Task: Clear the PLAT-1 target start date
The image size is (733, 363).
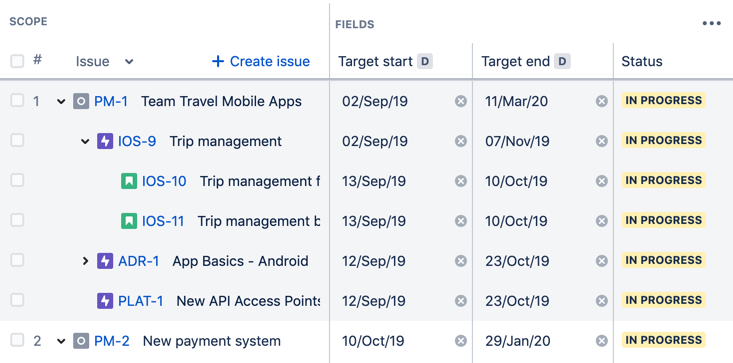Action: coord(461,301)
